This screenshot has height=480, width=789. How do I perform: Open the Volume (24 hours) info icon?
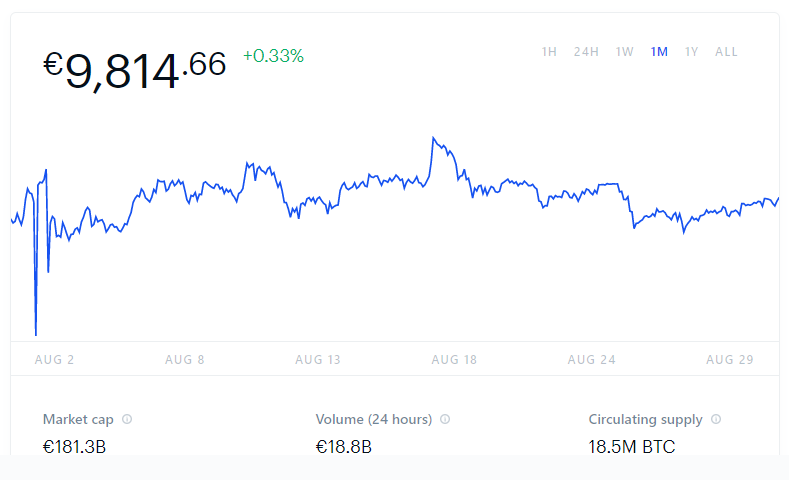pos(445,419)
